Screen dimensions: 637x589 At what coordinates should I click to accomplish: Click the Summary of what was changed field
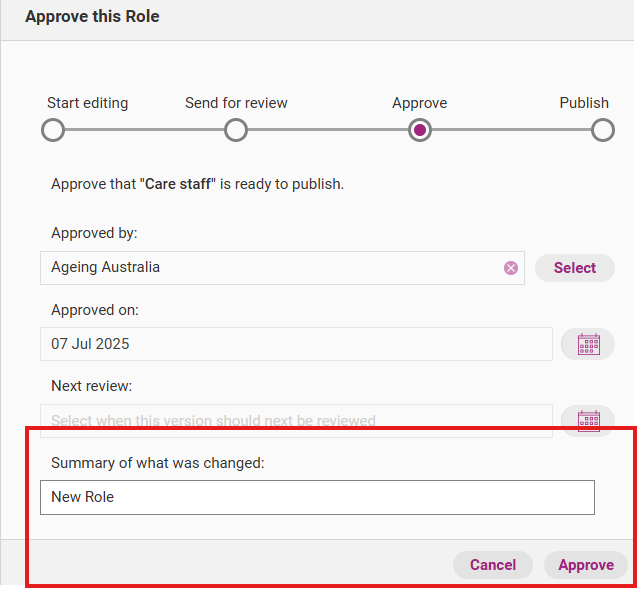[x=317, y=497]
